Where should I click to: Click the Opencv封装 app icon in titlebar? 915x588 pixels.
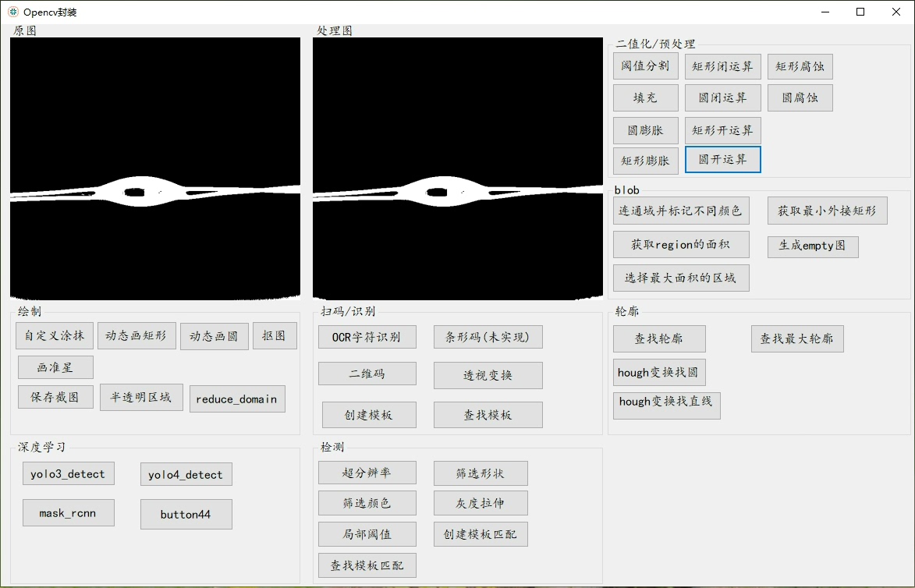pyautogui.click(x=11, y=12)
